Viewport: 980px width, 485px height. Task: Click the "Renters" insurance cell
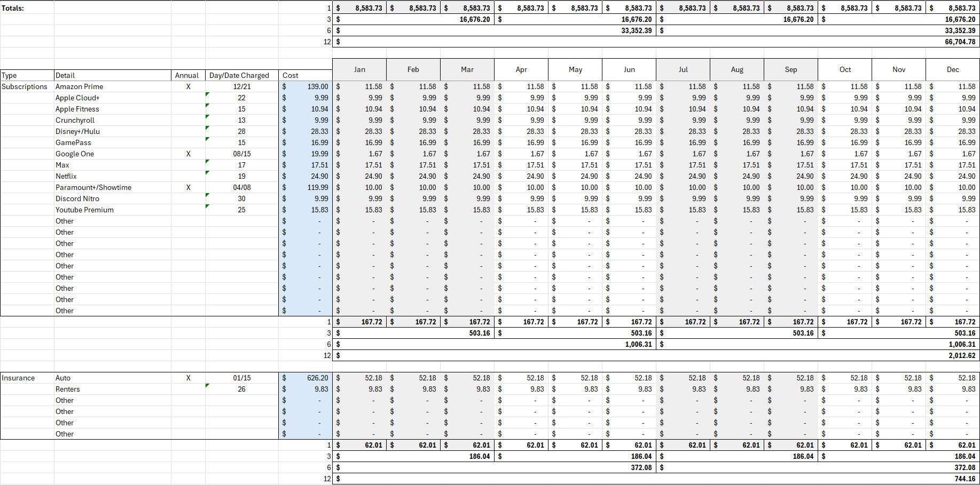(112, 389)
